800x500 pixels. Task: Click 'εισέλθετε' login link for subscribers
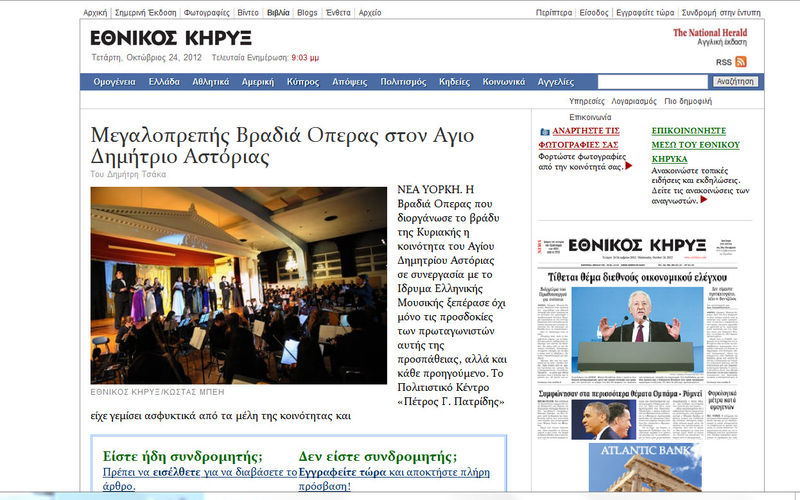[x=177, y=472]
